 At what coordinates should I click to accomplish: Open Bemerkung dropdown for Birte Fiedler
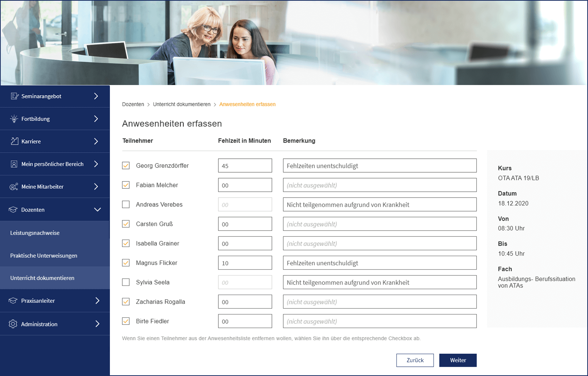point(380,321)
